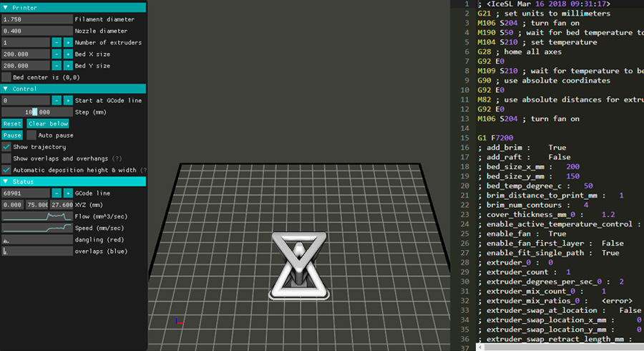Image resolution: width=644 pixels, height=351 pixels.
Task: Increase Bed X size with plus
Action: (68, 54)
